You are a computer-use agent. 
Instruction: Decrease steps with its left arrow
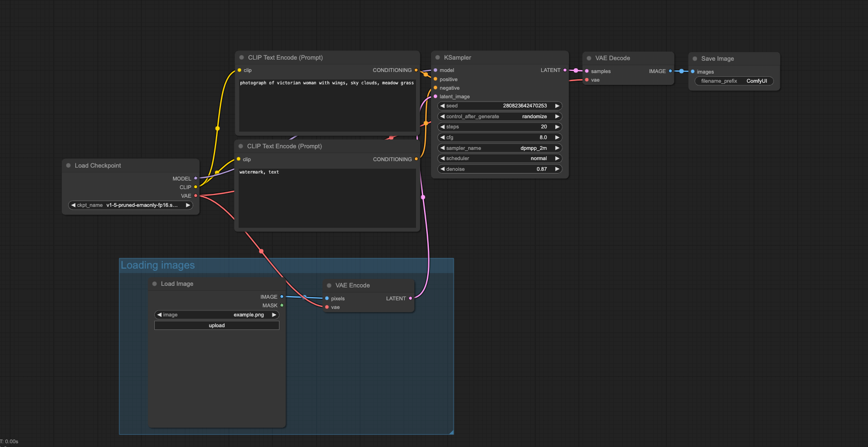tap(442, 127)
